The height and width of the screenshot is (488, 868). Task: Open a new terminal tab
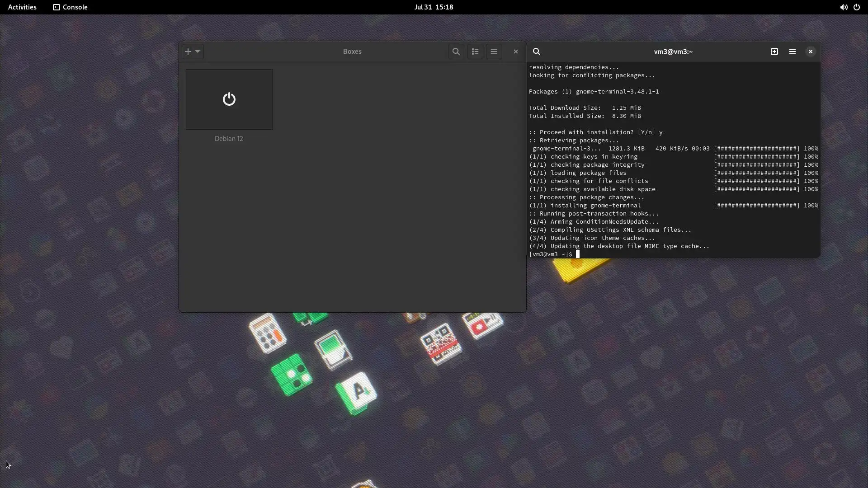click(774, 52)
